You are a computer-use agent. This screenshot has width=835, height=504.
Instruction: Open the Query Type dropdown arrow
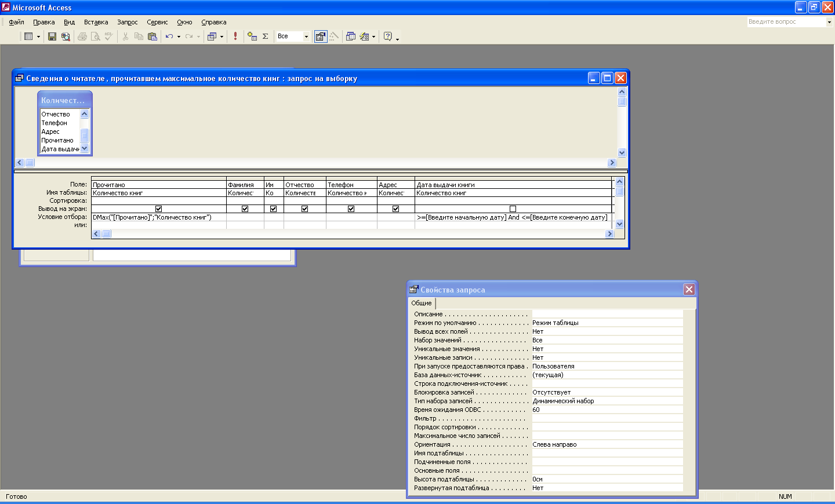click(x=222, y=36)
